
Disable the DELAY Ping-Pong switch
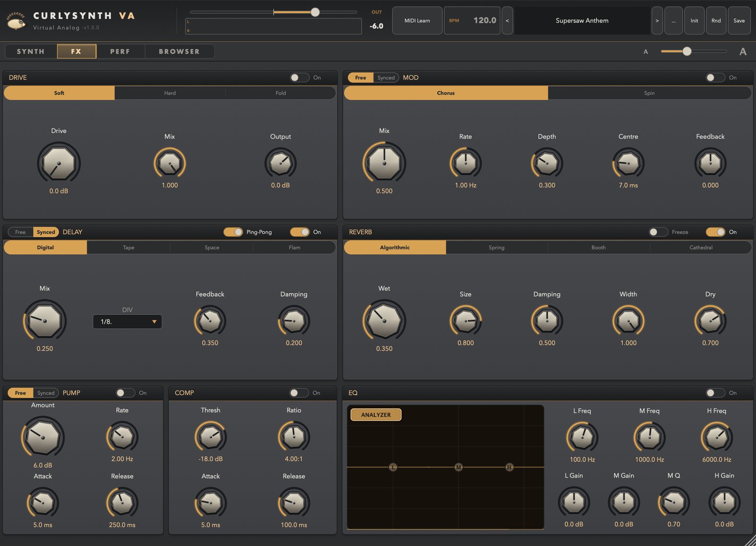tap(233, 232)
